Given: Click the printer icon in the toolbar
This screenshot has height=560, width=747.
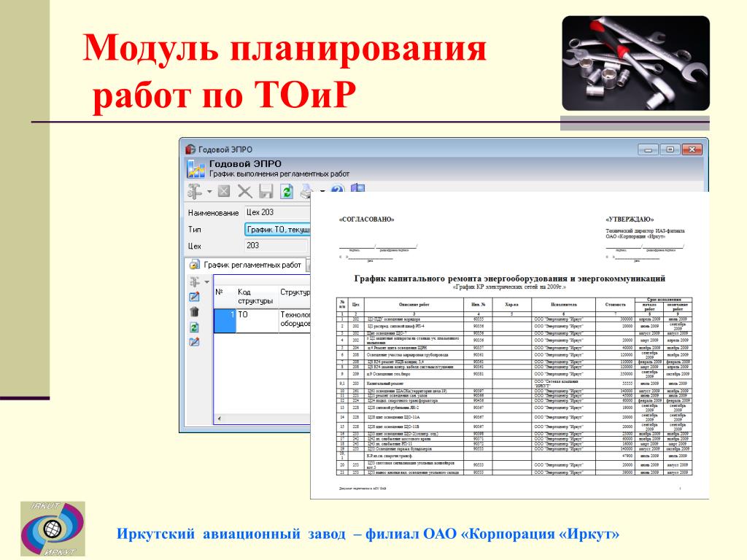Looking at the screenshot, I should coord(306,192).
